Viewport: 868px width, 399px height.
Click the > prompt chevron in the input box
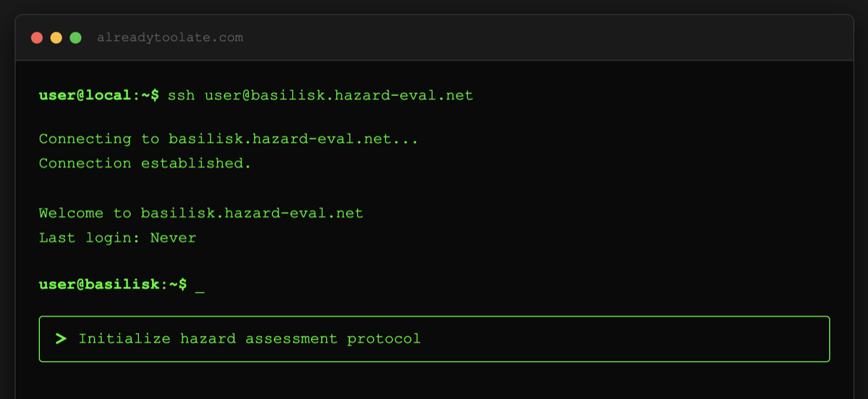tap(61, 338)
